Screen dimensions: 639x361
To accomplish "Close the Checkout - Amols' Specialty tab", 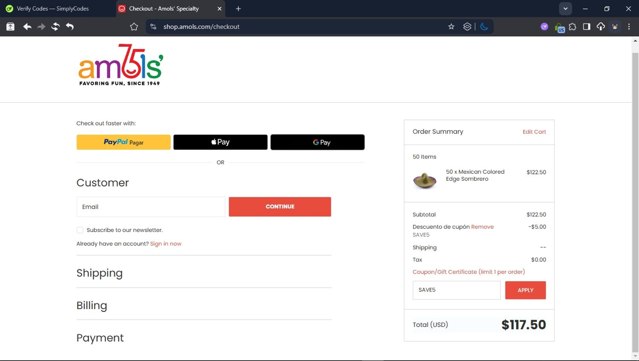I will (219, 9).
